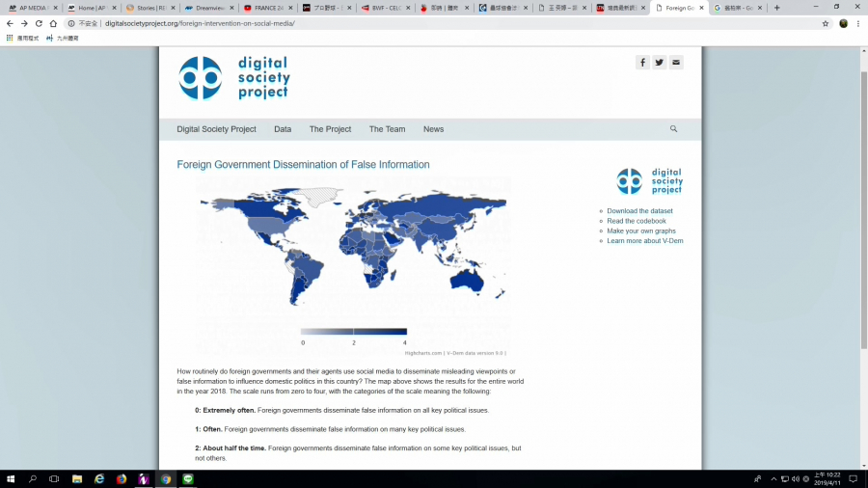The height and width of the screenshot is (488, 868).
Task: Click the Twitter icon in header
Action: [x=659, y=63]
